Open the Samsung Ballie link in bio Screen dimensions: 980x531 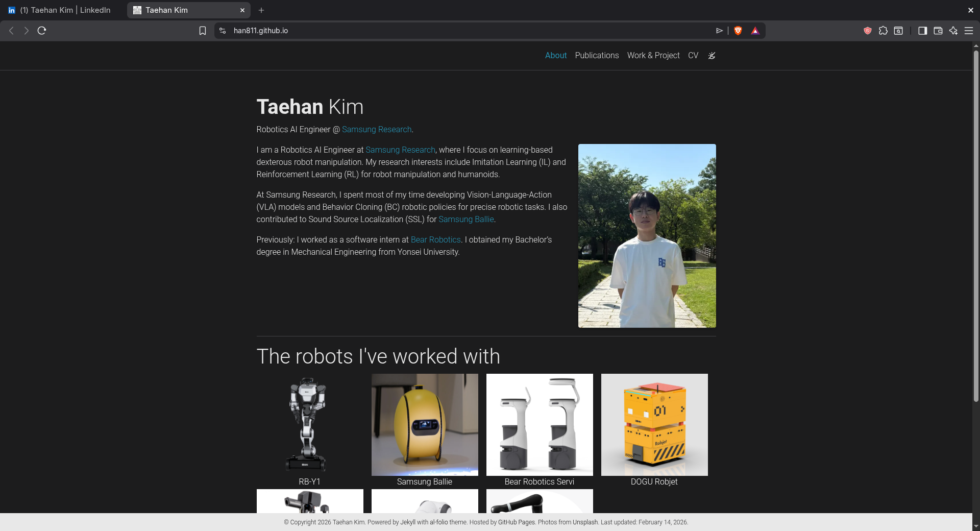pos(465,220)
